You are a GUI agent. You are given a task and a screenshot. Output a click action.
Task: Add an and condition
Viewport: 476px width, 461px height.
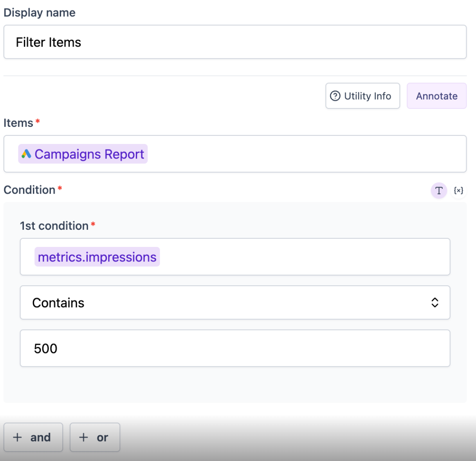click(x=33, y=437)
